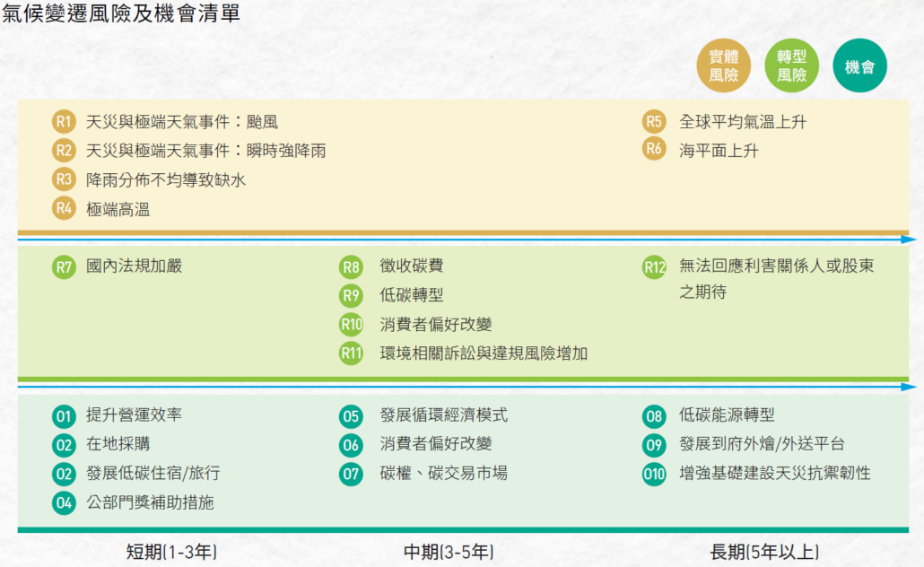The width and height of the screenshot is (924, 567).
Task: Click text 天災與極端天氣事件：瞬時強降雨
Action: 205,151
